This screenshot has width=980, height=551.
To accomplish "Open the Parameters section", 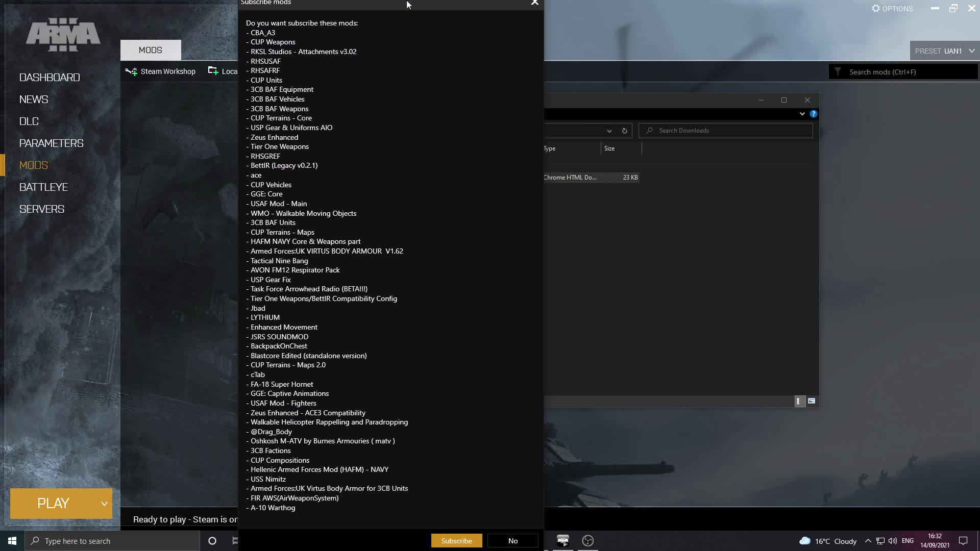I will (x=51, y=143).
